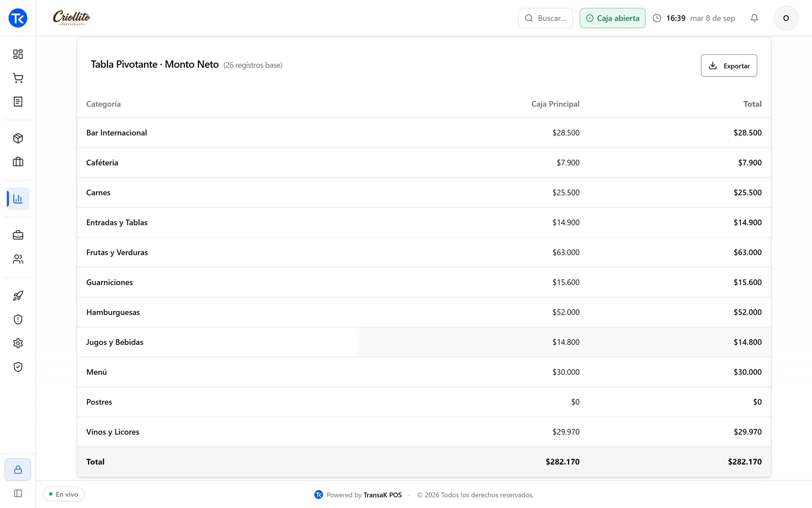Select the reports bar chart icon

18,199
